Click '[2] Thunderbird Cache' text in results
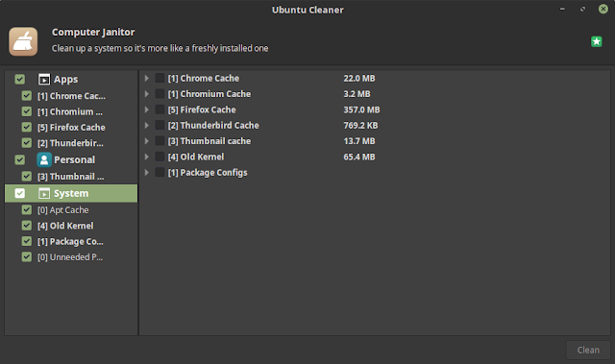Screen dimensions: 615x364 click(x=213, y=126)
